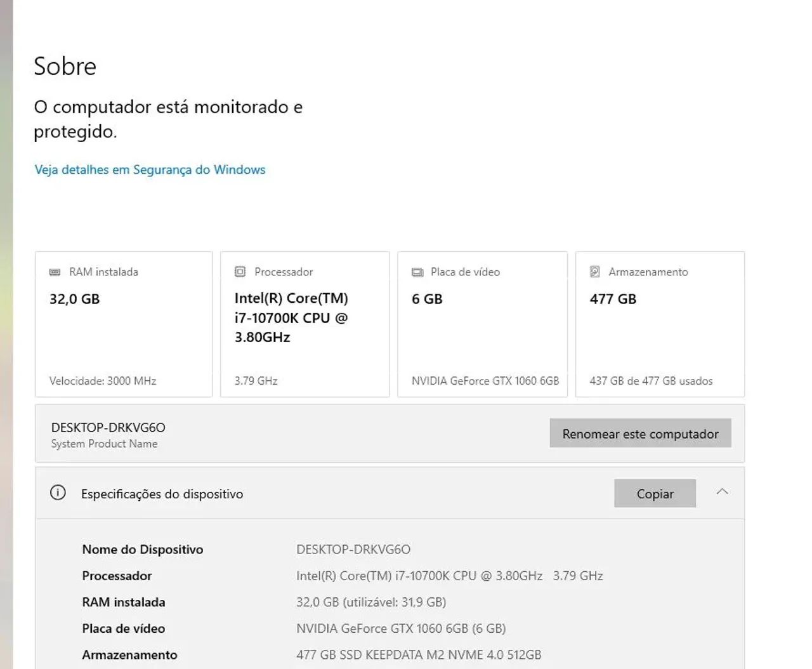Click the Placa de vídeo icon
Viewport: 812px width, 669px height.
point(417,272)
